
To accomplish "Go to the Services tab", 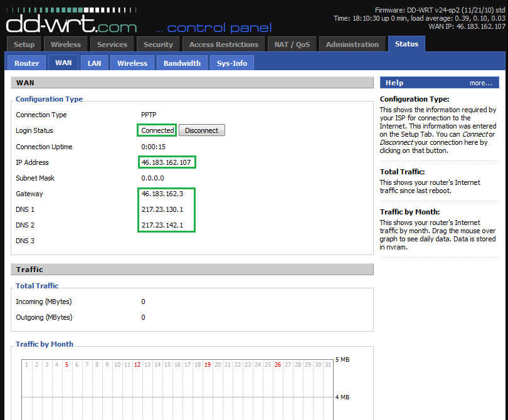I will click(x=112, y=45).
